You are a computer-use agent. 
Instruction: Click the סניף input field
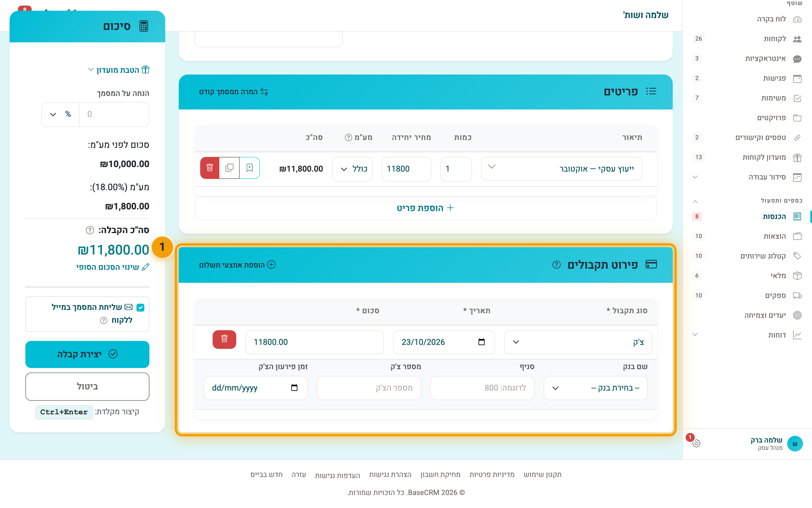tap(482, 388)
